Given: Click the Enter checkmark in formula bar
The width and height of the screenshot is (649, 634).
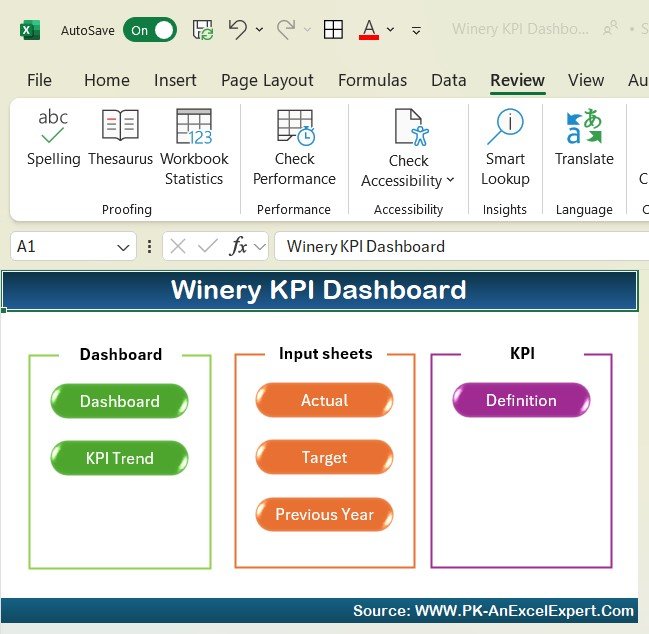Looking at the screenshot, I should pyautogui.click(x=208, y=247).
